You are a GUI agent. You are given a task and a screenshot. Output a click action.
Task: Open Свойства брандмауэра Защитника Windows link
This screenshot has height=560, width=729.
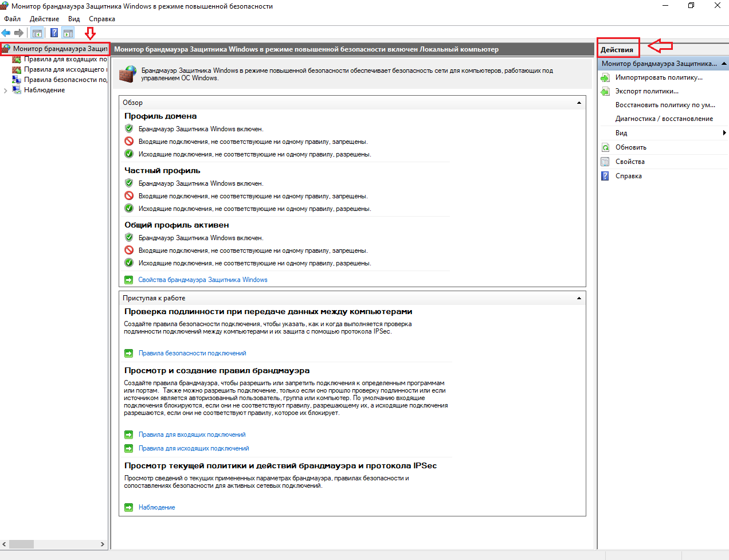tap(203, 280)
